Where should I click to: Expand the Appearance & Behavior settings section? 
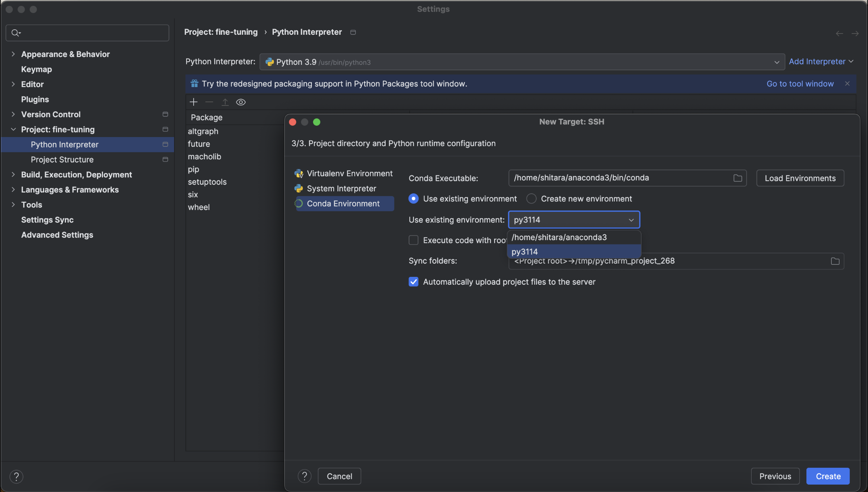click(13, 54)
